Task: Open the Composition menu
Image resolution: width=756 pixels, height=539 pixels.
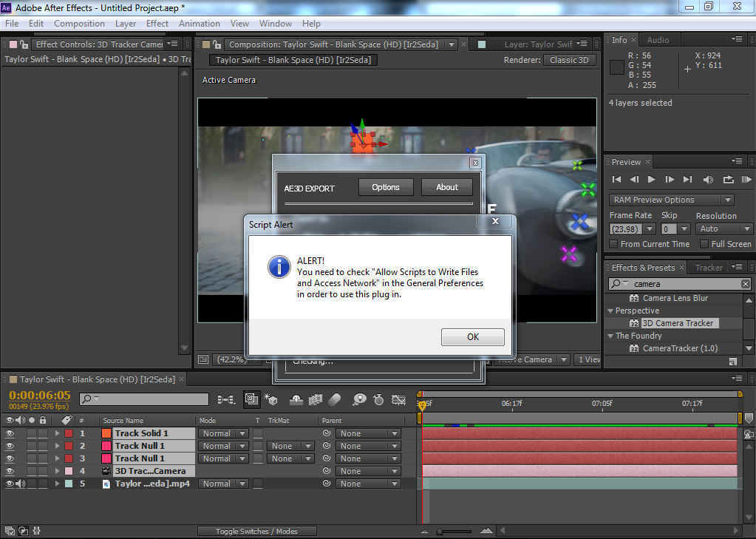Action: click(79, 24)
